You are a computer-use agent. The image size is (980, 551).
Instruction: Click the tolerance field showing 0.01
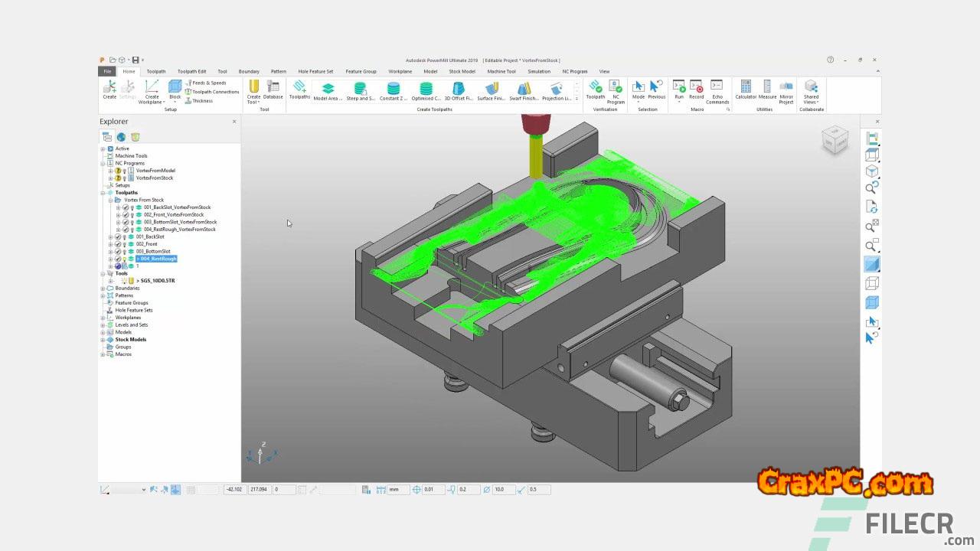432,490
